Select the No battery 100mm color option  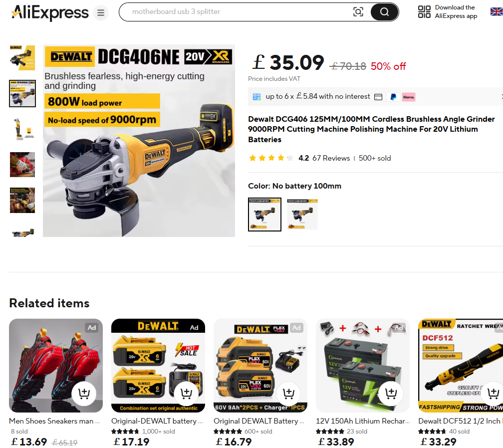click(x=264, y=214)
